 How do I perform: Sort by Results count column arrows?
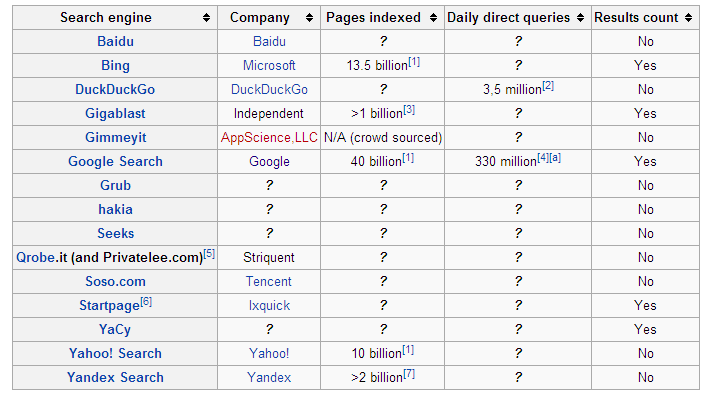(x=688, y=18)
